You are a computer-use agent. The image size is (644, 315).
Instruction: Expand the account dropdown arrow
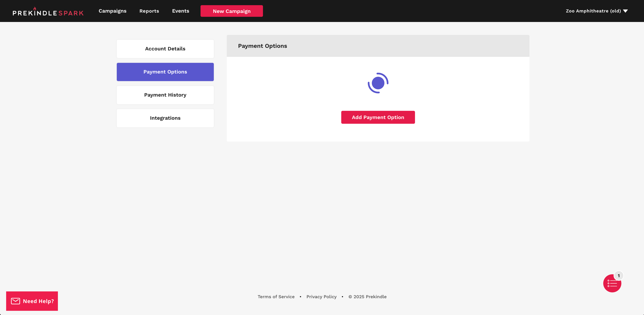tap(625, 11)
